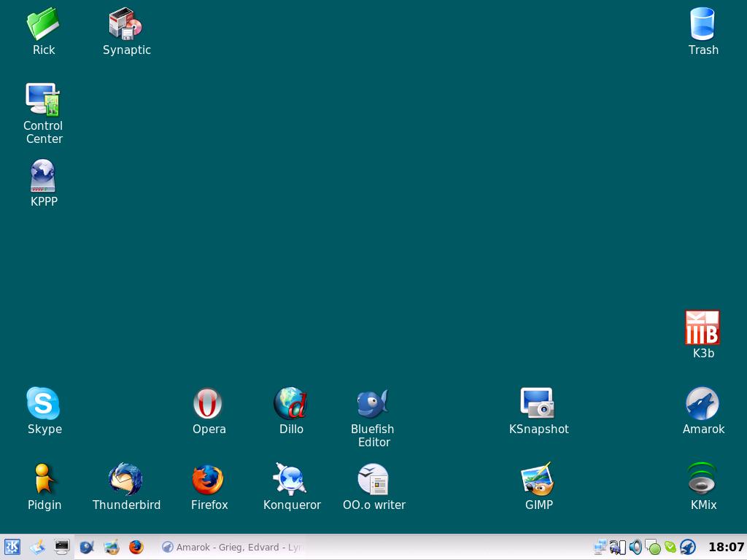Launch Synaptic package manager from desktop
Screen dimensions: 747x560
[125, 24]
